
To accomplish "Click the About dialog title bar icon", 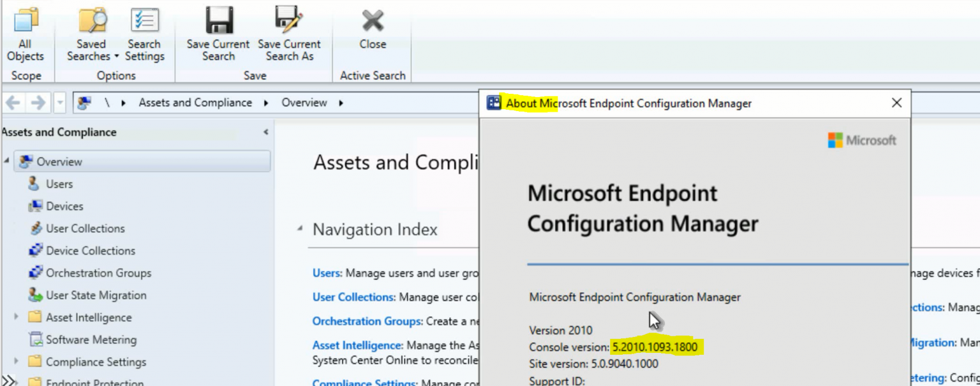I will [494, 103].
